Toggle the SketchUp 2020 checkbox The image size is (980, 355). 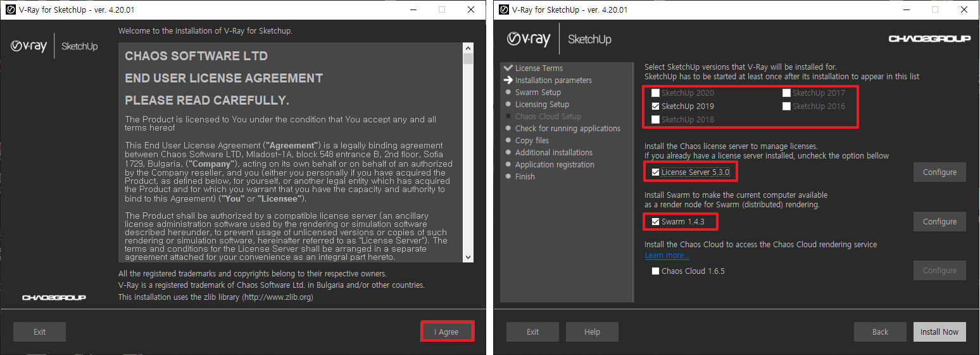[x=655, y=93]
